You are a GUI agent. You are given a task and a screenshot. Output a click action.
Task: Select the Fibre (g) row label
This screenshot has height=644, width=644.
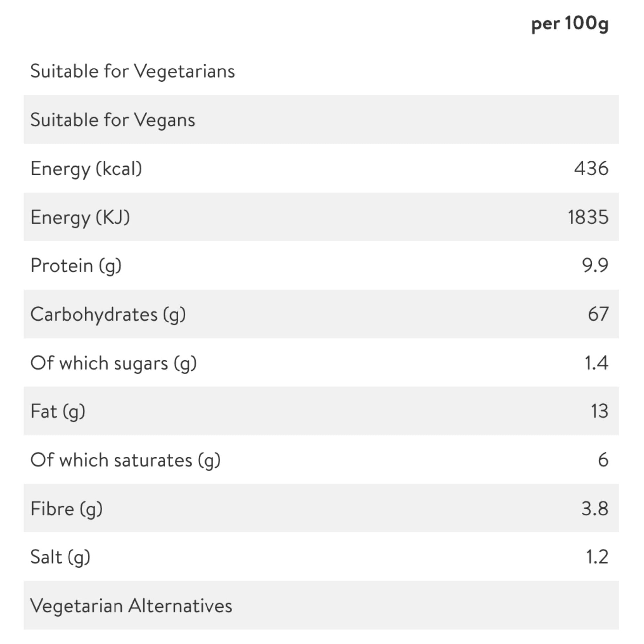[66, 509]
